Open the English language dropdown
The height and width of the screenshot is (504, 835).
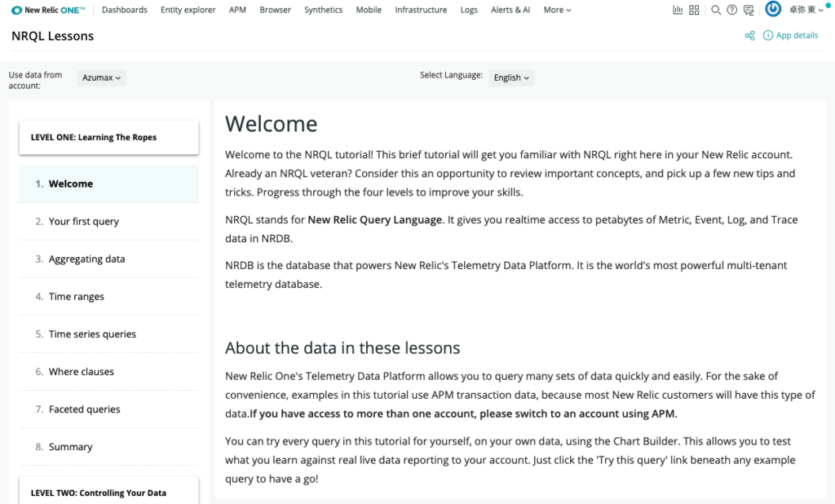(511, 77)
